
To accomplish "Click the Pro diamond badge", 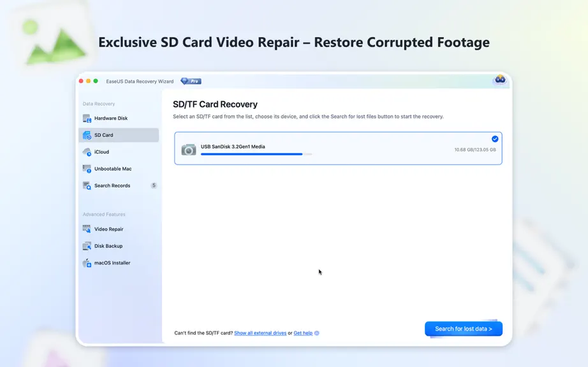I will coord(191,81).
